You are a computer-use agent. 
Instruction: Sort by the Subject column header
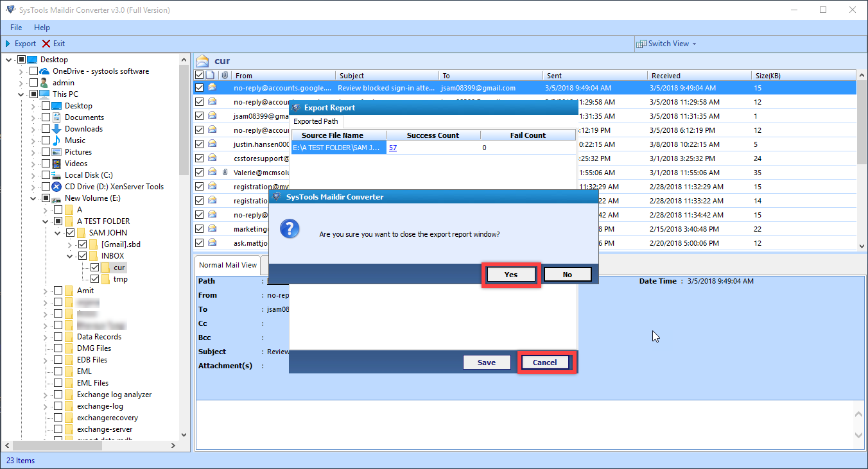(x=387, y=75)
